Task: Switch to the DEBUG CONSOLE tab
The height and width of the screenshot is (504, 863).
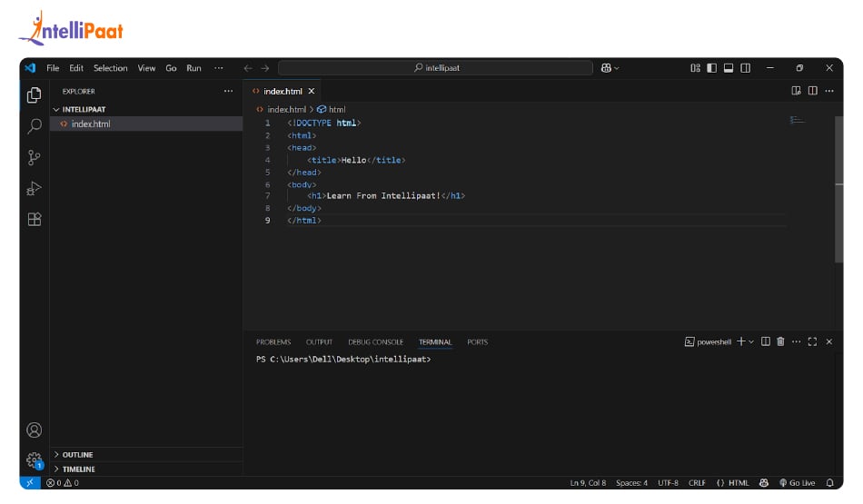Action: [375, 341]
